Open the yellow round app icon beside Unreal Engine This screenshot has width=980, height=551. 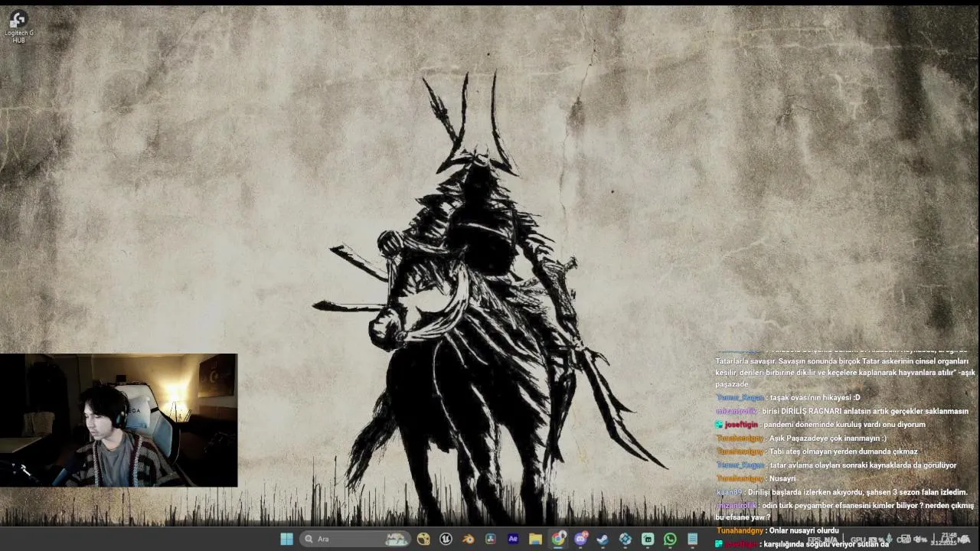[x=423, y=539]
